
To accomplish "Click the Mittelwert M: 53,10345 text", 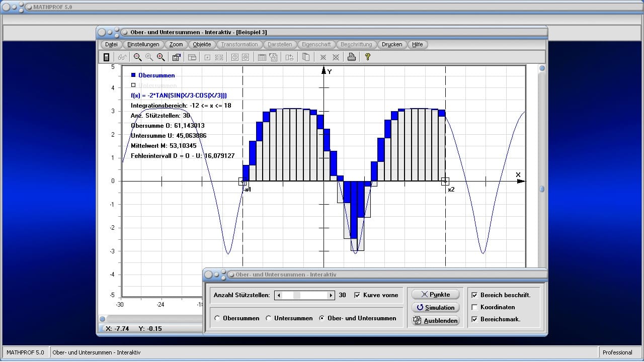I will 164,145.
